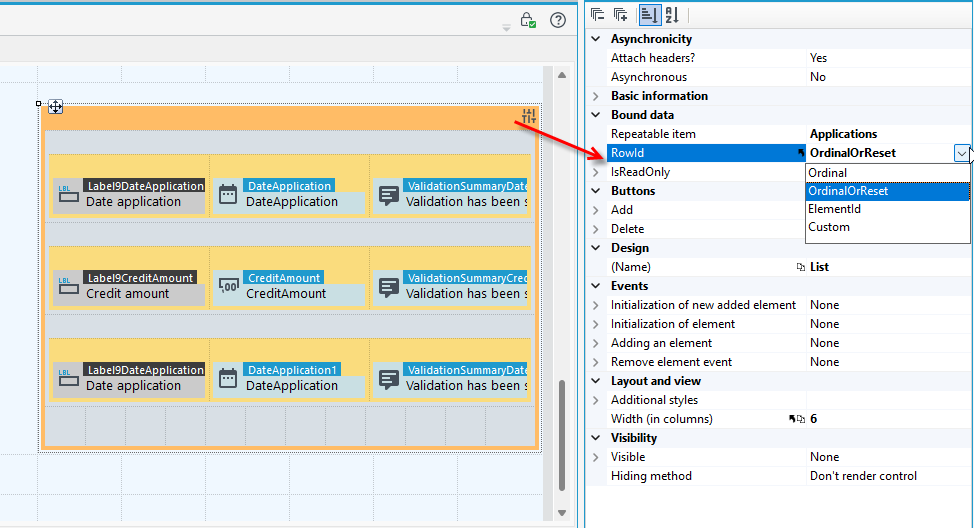The image size is (974, 528).
Task: Select the RowId property row
Action: [x=706, y=153]
